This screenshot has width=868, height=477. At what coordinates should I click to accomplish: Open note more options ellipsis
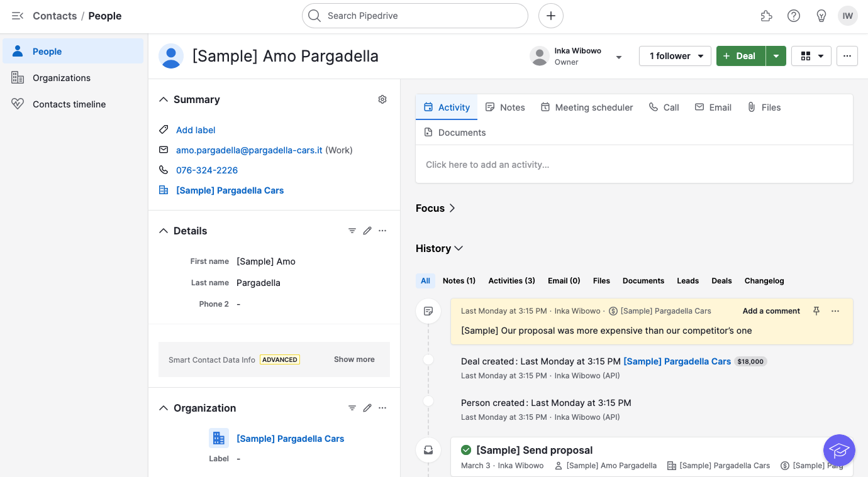tap(835, 311)
